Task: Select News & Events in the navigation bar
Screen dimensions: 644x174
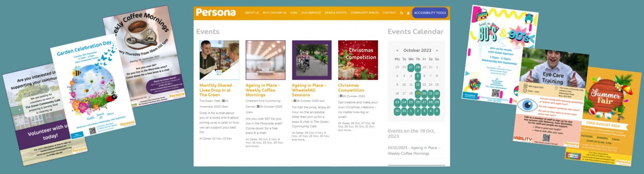Action: (x=336, y=13)
